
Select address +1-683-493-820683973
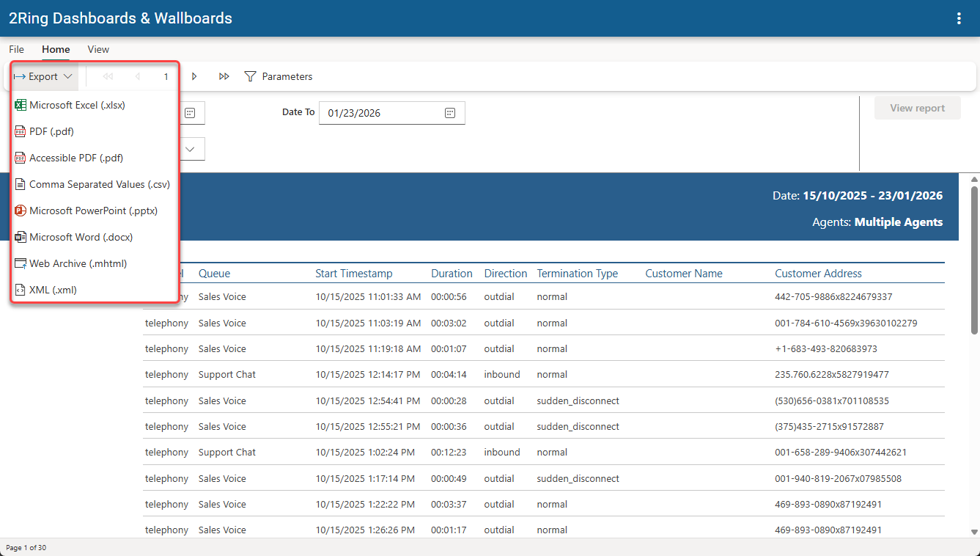[826, 349]
